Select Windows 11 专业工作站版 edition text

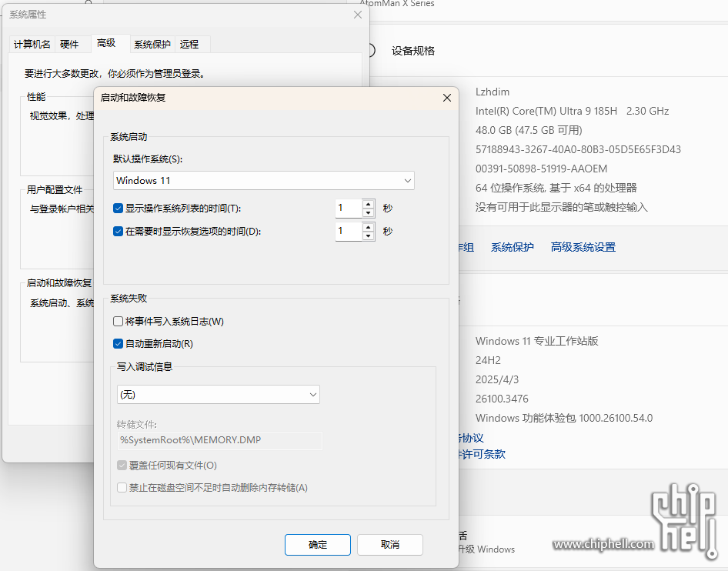click(536, 341)
